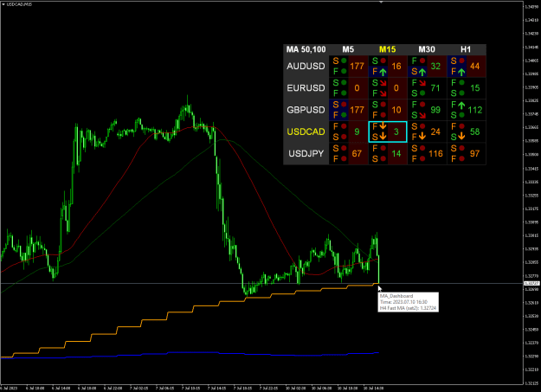
Task: Click red dot beside F in USDCAD H1
Action: 461,126
